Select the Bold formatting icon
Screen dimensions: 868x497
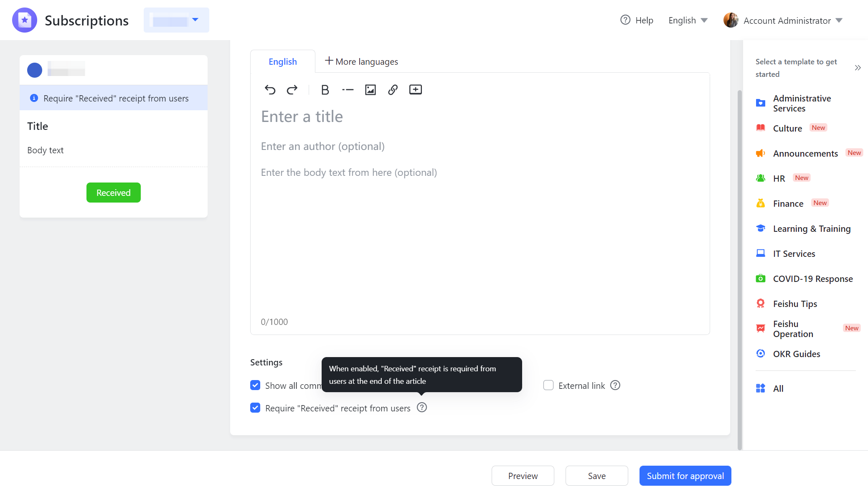click(325, 89)
